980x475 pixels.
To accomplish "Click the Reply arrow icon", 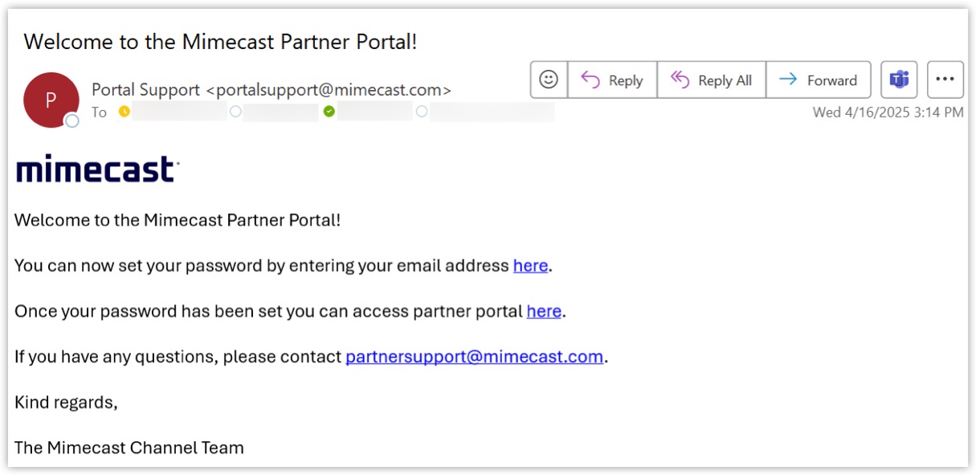I will point(592,80).
